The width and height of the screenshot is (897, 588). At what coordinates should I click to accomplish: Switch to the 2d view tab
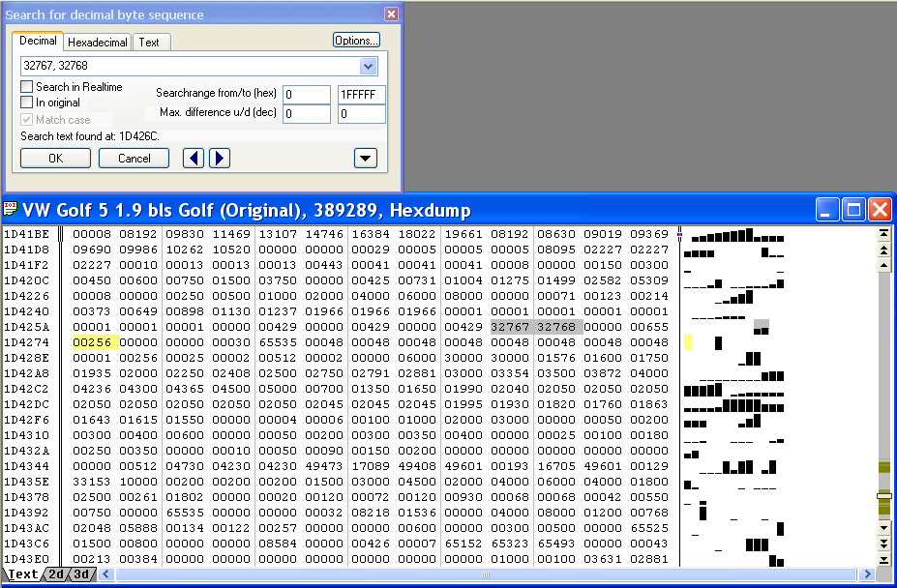point(56,574)
